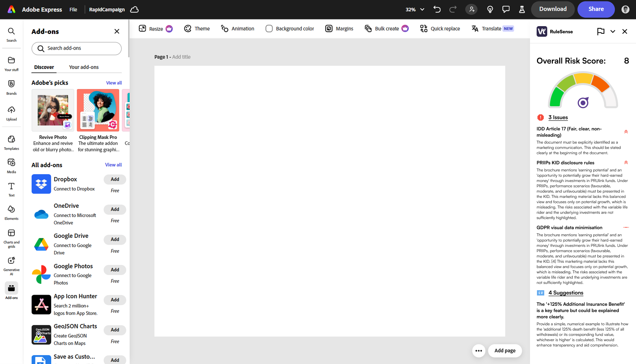Add the Dropbox add-on
Image resolution: width=636 pixels, height=364 pixels.
tap(115, 179)
